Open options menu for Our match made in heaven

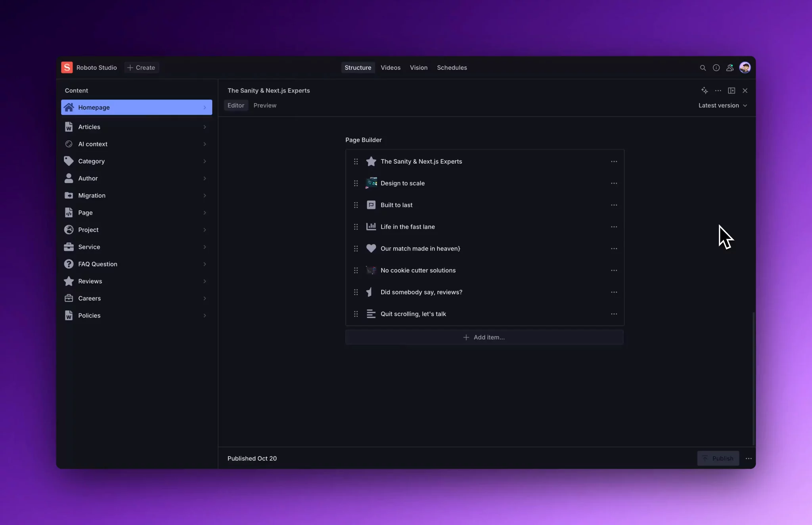614,249
